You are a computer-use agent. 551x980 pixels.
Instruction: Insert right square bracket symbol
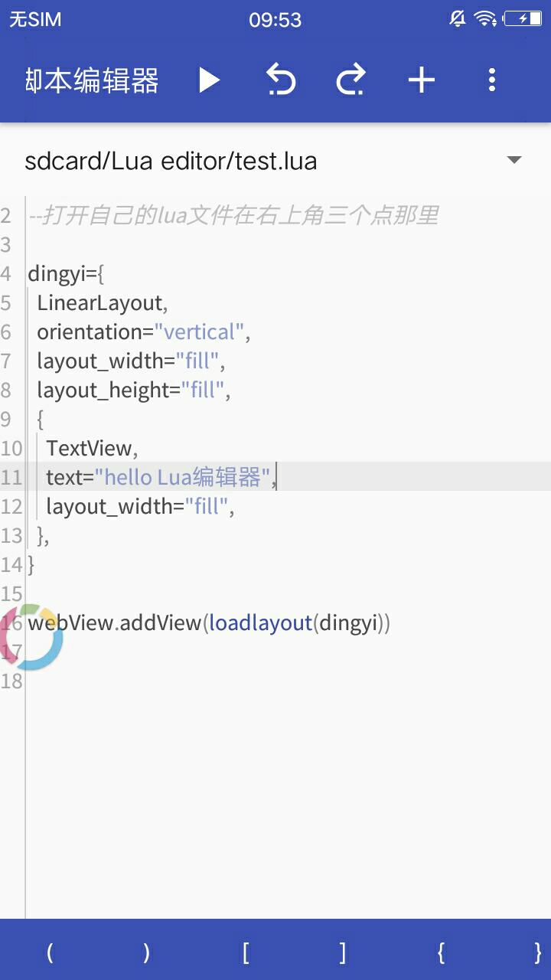tap(343, 952)
